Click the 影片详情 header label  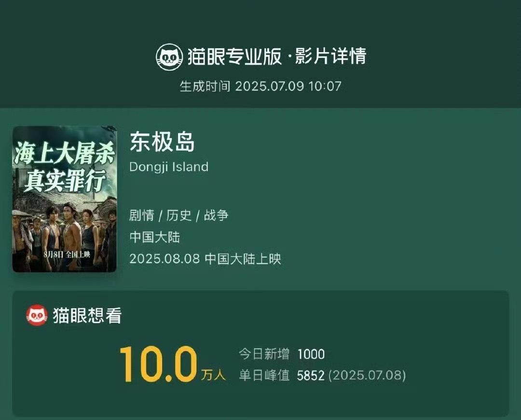click(x=330, y=56)
